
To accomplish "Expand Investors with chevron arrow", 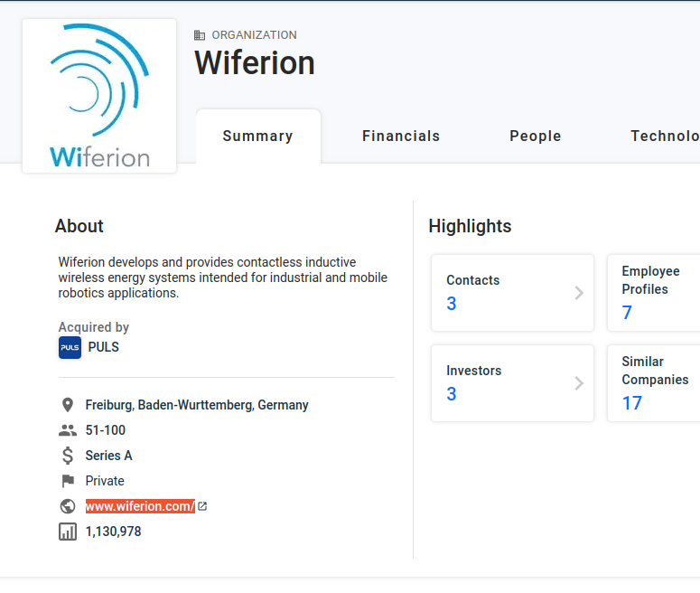I will click(x=579, y=383).
